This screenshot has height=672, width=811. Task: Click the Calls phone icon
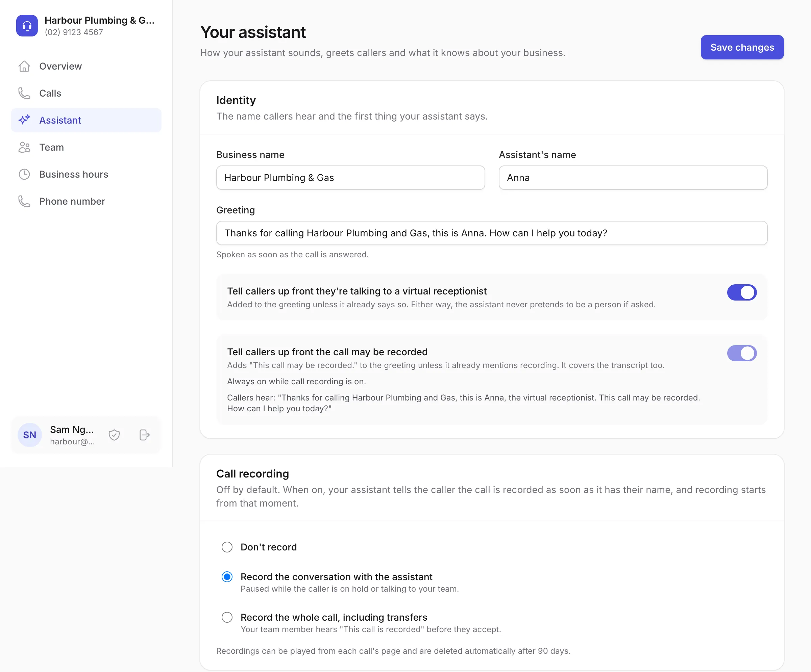(x=24, y=94)
